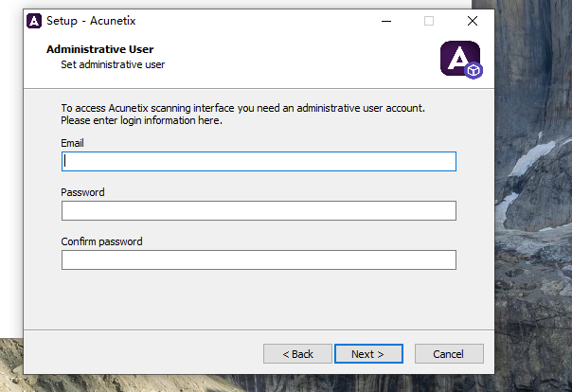Viewport: 572px width, 392px height.
Task: Click the large Acunetix logo in header
Action: (461, 60)
